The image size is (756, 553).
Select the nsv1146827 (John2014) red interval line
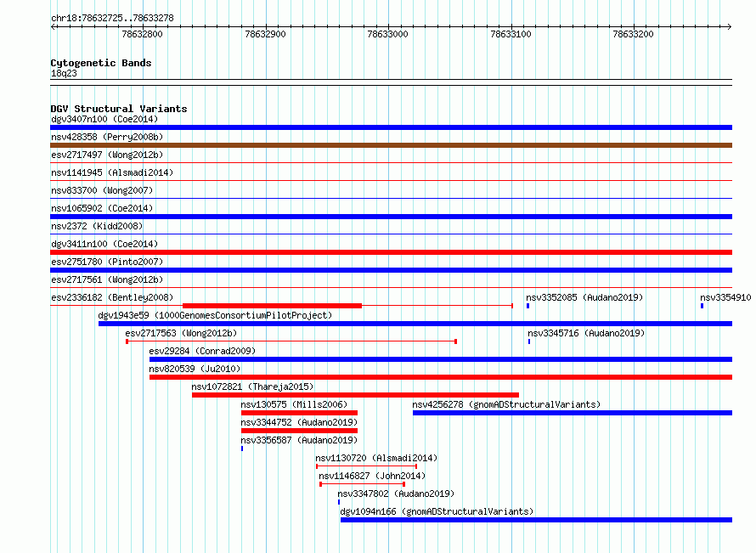click(362, 484)
